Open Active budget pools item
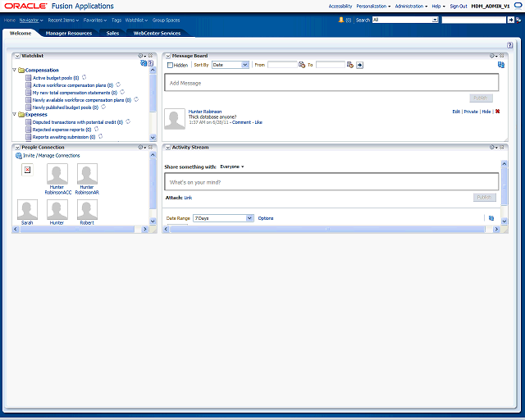525x420 pixels. click(56, 78)
